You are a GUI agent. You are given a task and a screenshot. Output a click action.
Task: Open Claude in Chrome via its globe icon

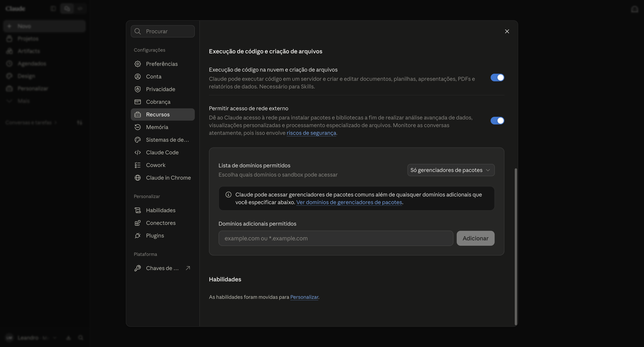[138, 178]
